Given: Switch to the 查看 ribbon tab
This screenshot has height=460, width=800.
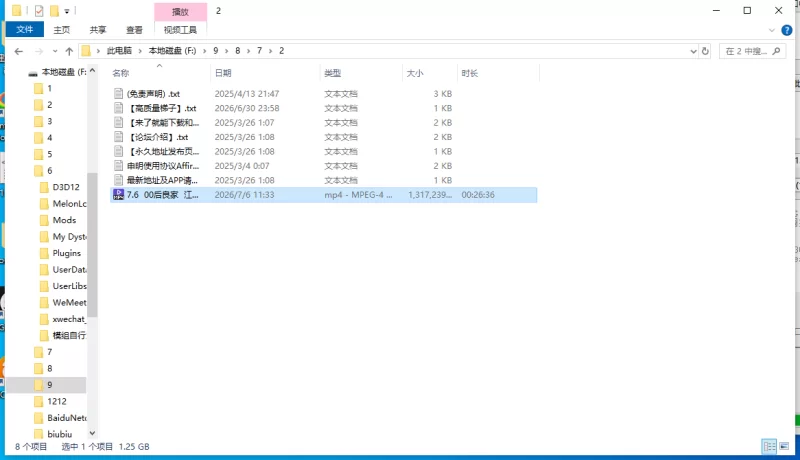Looking at the screenshot, I should pos(134,30).
